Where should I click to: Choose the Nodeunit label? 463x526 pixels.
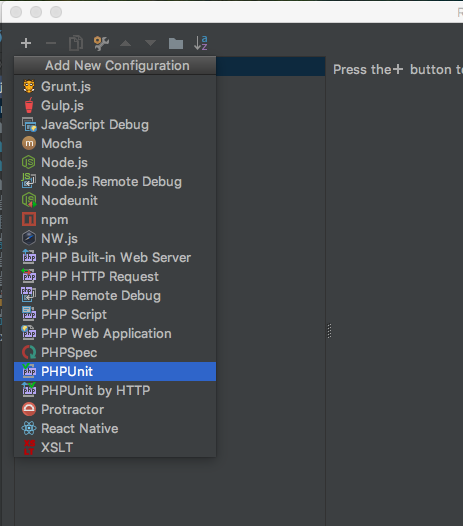pos(69,201)
